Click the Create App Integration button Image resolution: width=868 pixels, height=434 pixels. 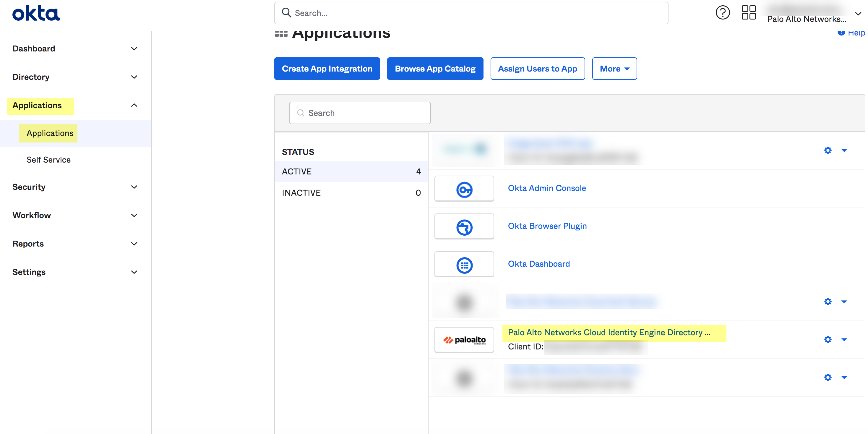click(x=327, y=68)
